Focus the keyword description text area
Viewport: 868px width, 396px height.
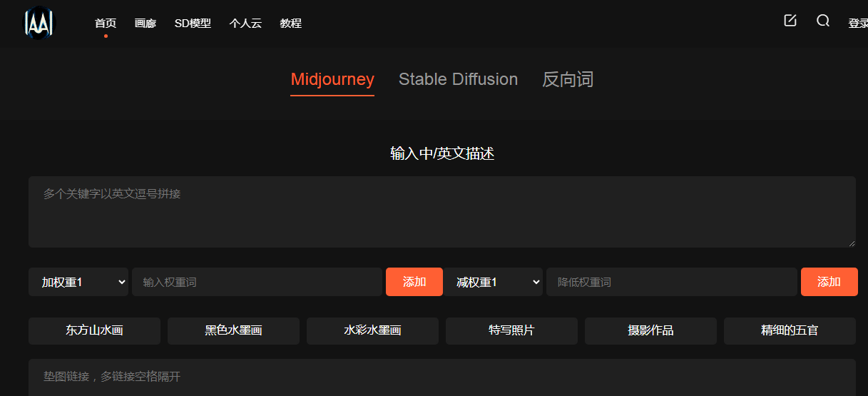coord(441,212)
